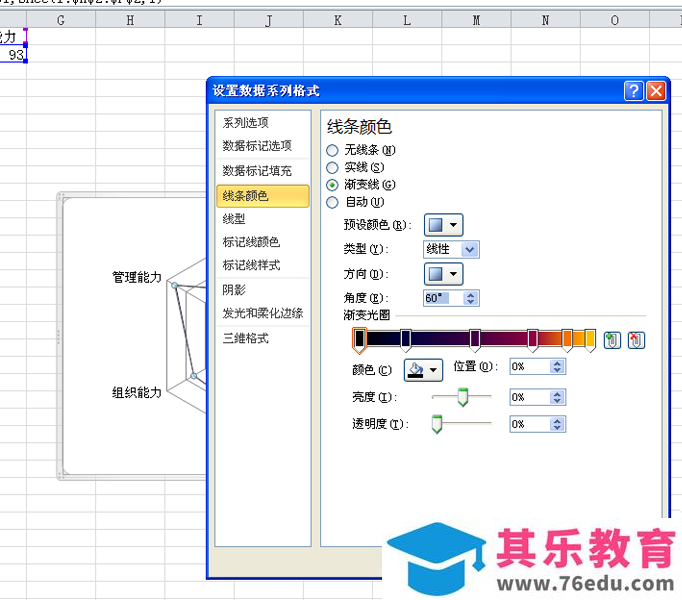Click the 位置 percentage field
Image resolution: width=682 pixels, height=600 pixels.
(529, 367)
